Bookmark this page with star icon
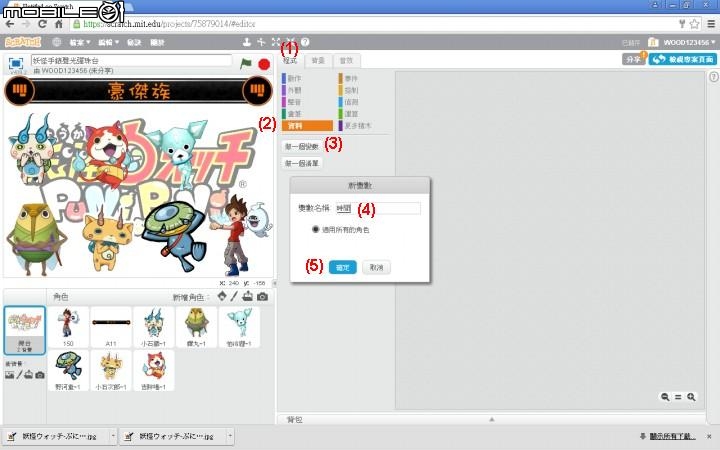 [x=694, y=24]
